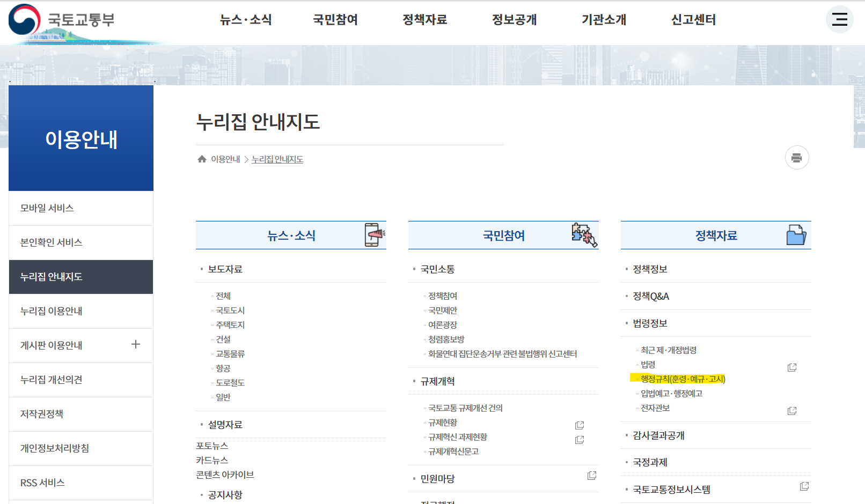Click the print icon
Screen dimensions: 865x504
[797, 157]
